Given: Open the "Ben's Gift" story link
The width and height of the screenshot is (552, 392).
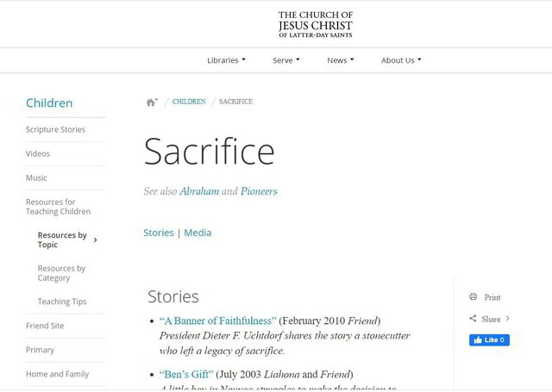Looking at the screenshot, I should point(186,374).
